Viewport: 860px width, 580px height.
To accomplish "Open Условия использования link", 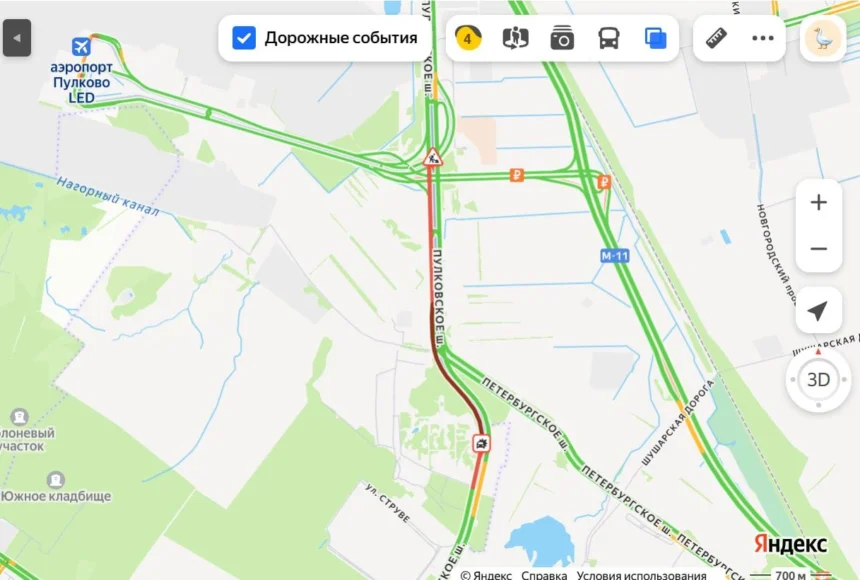I will pyautogui.click(x=641, y=575).
